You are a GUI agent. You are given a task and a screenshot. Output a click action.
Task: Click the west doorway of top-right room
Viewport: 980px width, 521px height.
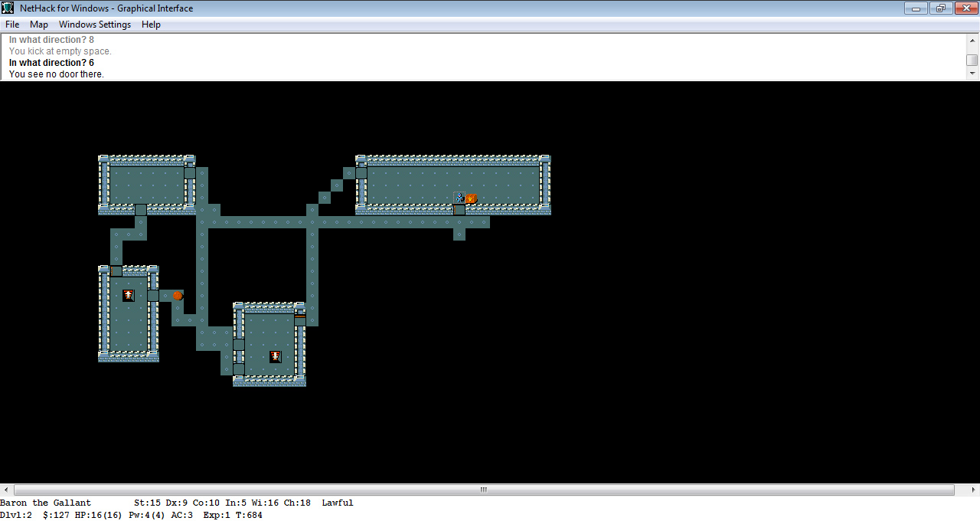361,173
